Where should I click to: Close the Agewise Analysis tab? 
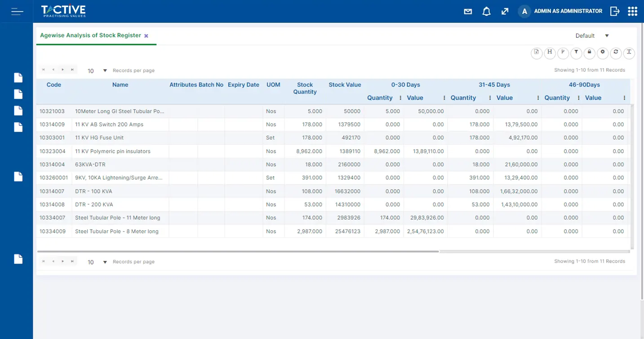point(146,36)
